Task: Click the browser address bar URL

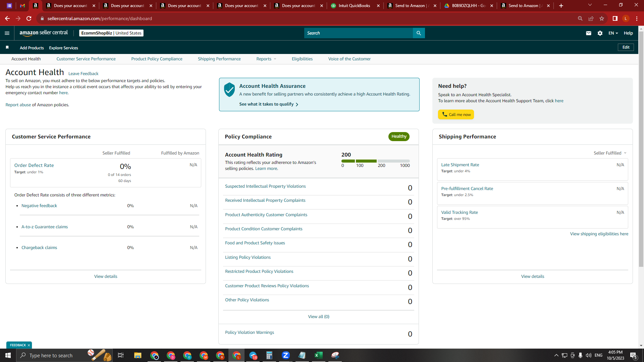Action: pyautogui.click(x=100, y=18)
